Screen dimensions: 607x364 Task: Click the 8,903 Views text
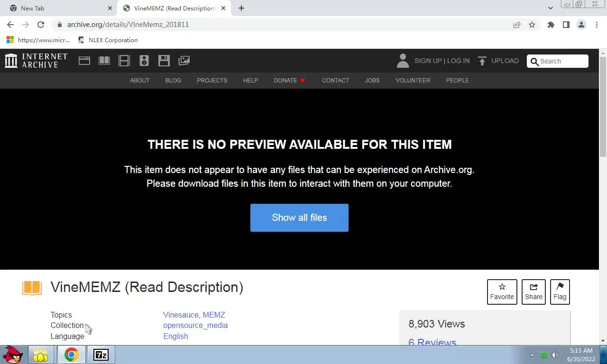pyautogui.click(x=437, y=324)
